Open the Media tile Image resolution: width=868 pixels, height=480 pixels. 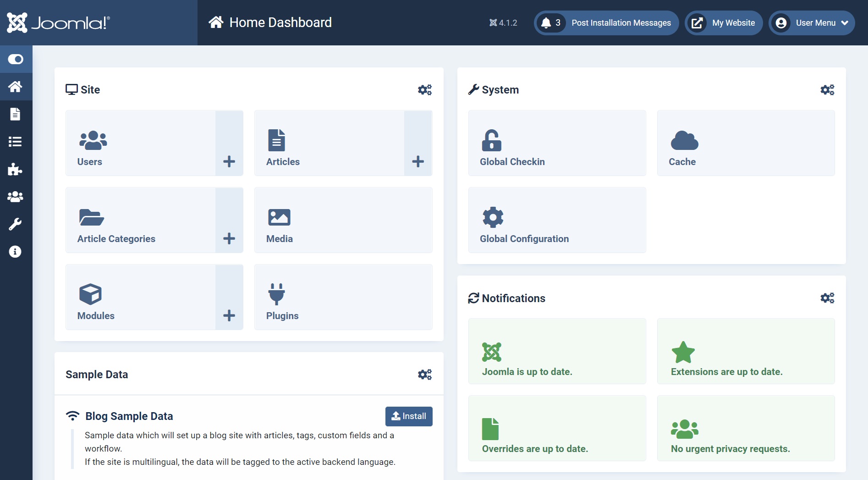pyautogui.click(x=343, y=220)
